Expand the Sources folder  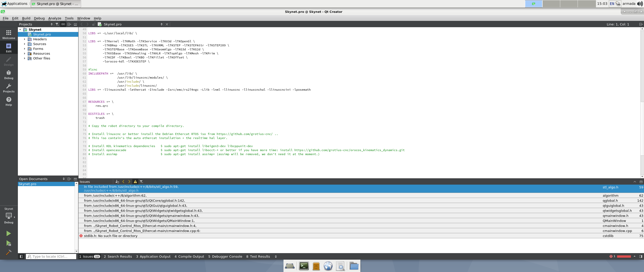tap(25, 44)
